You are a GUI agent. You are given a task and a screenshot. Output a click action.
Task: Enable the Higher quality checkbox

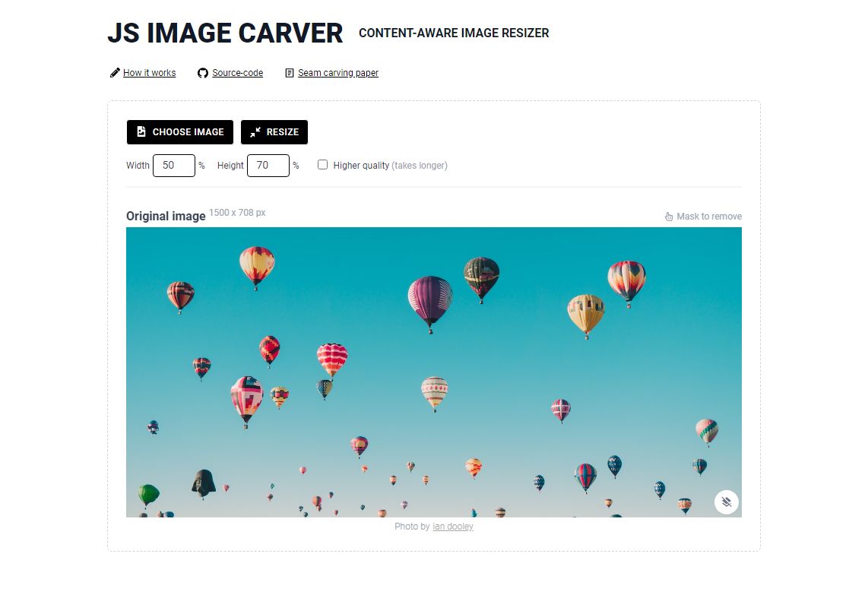coord(322,164)
